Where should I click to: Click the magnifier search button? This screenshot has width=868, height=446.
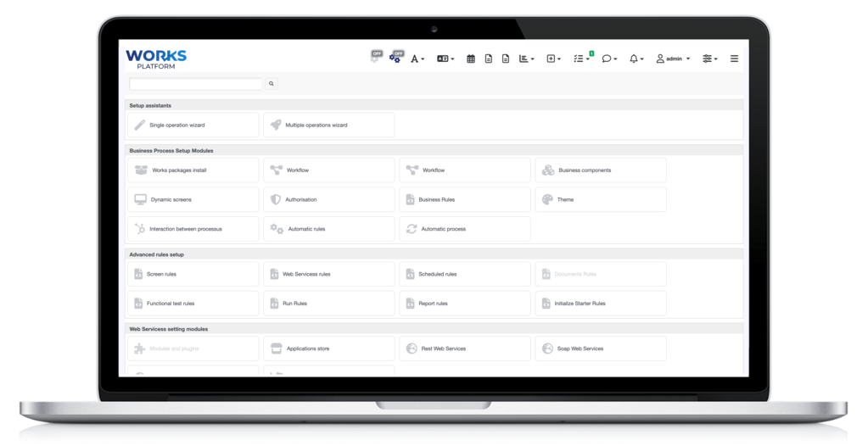coord(272,84)
